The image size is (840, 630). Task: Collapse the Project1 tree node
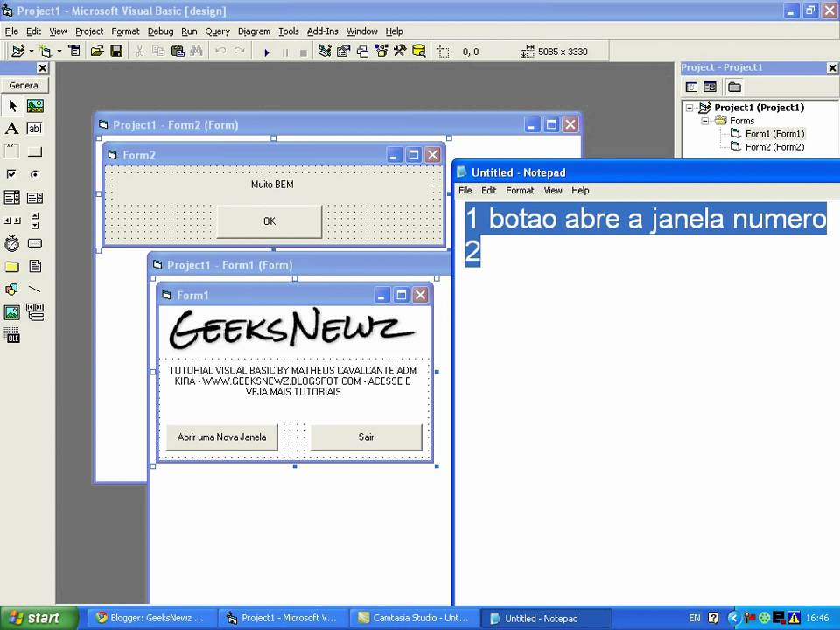point(690,108)
